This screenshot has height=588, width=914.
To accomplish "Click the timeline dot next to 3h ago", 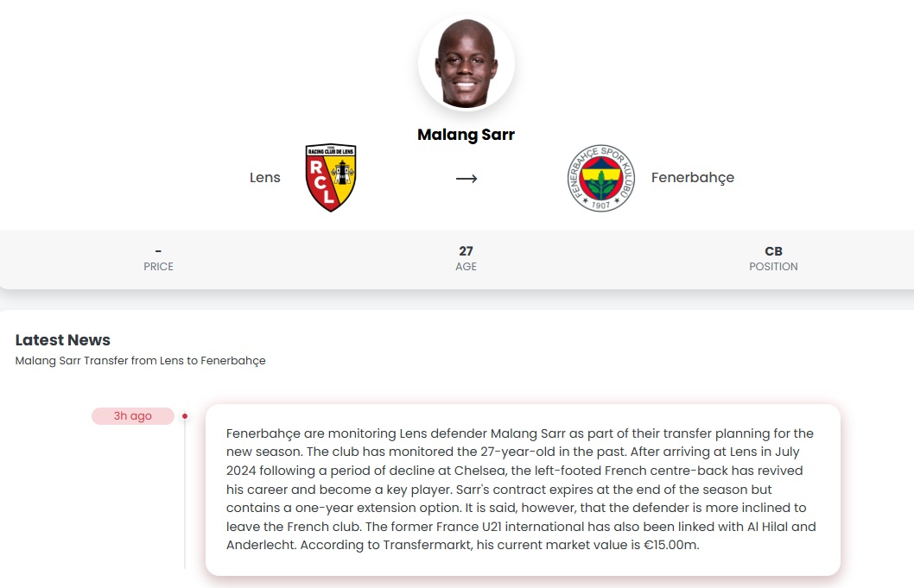I will [x=184, y=415].
